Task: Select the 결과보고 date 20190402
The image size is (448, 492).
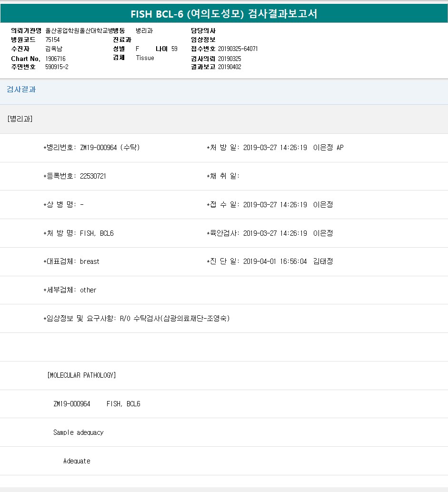Action: click(x=229, y=67)
